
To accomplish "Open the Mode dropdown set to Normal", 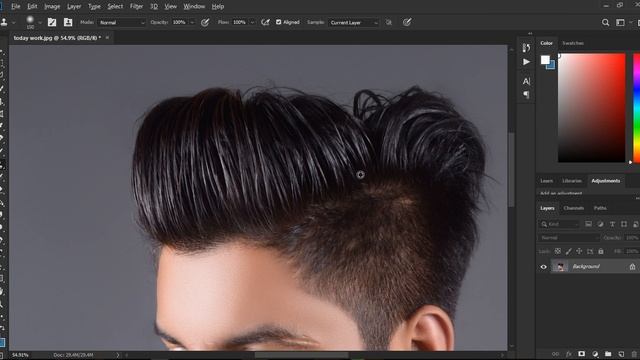I will [121, 22].
